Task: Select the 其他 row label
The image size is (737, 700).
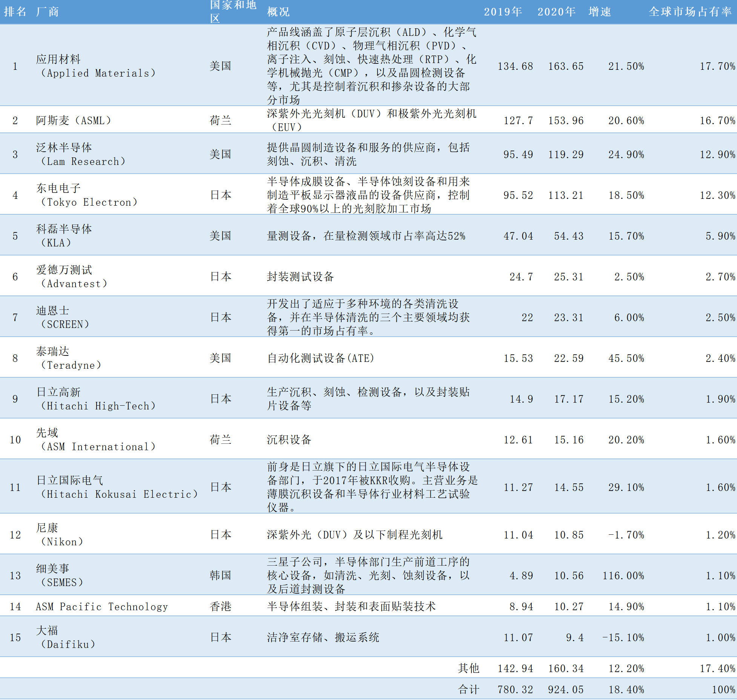Action: pos(469,668)
